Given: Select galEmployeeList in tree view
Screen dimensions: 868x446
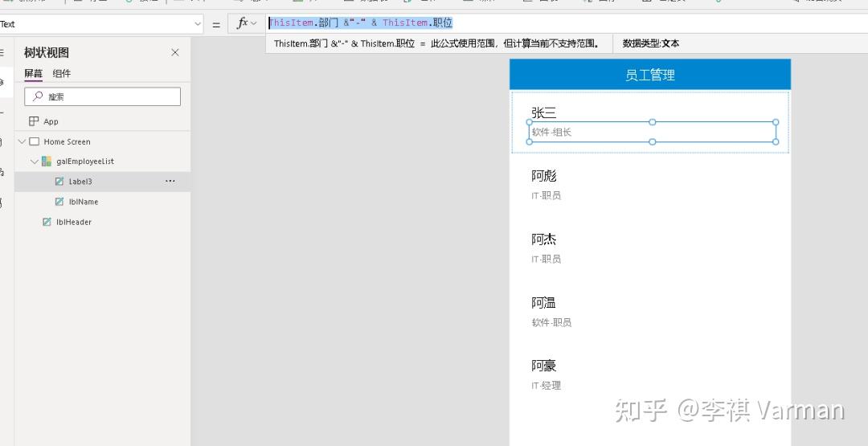Looking at the screenshot, I should pos(85,162).
